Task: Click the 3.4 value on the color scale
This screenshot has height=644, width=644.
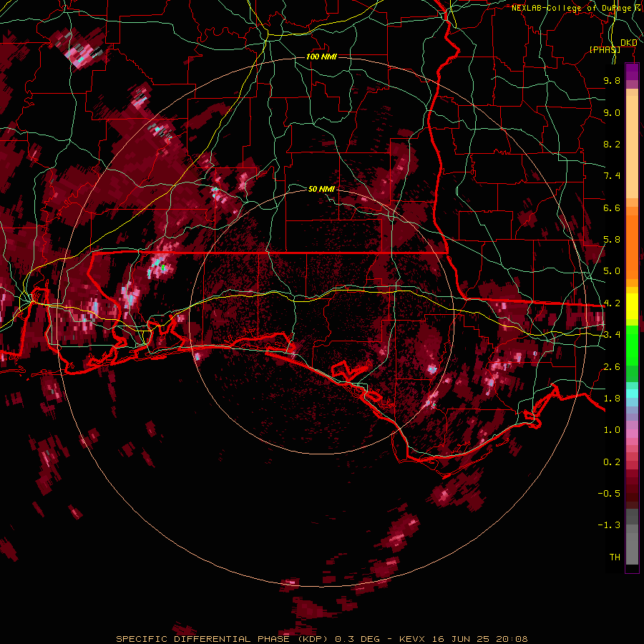Action: click(612, 335)
